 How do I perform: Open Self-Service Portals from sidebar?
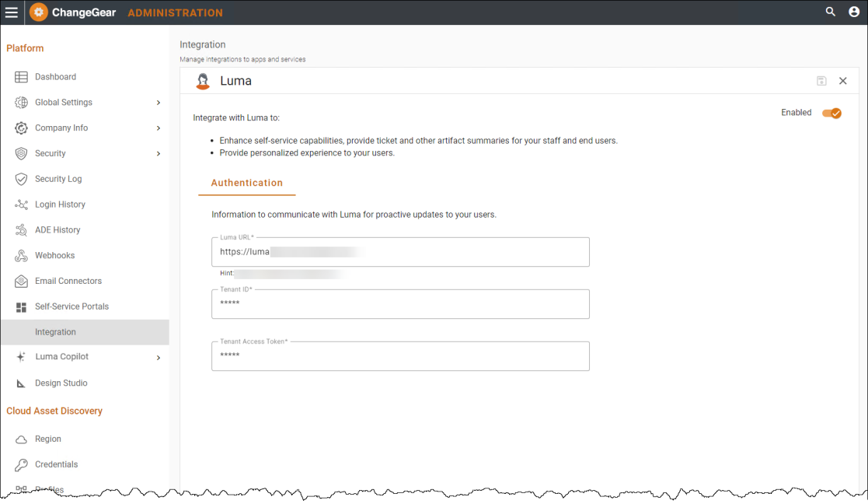click(71, 306)
